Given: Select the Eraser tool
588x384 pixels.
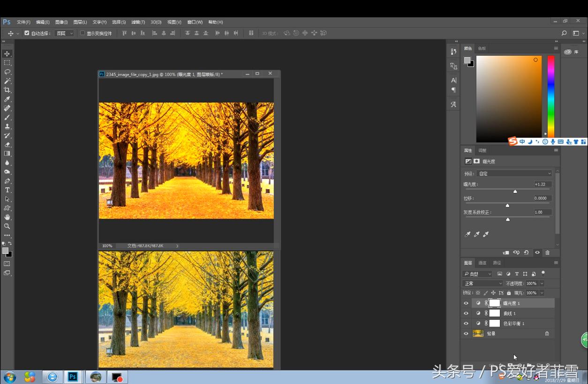Looking at the screenshot, I should coord(7,145).
